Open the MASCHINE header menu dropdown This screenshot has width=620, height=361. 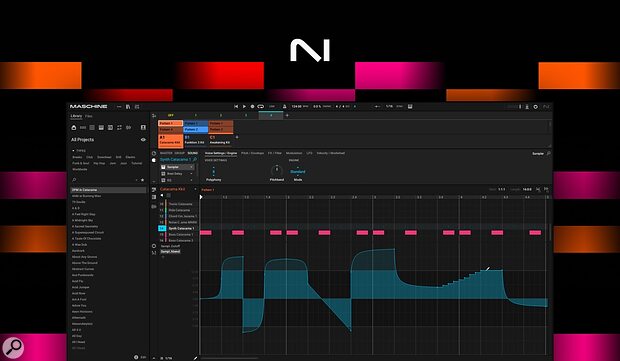click(x=119, y=106)
